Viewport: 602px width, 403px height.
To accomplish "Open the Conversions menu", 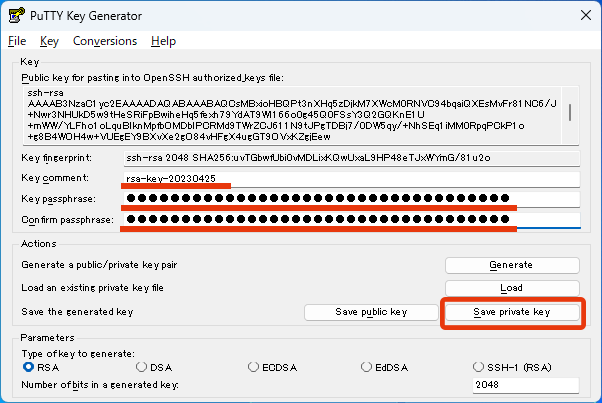I will [105, 41].
